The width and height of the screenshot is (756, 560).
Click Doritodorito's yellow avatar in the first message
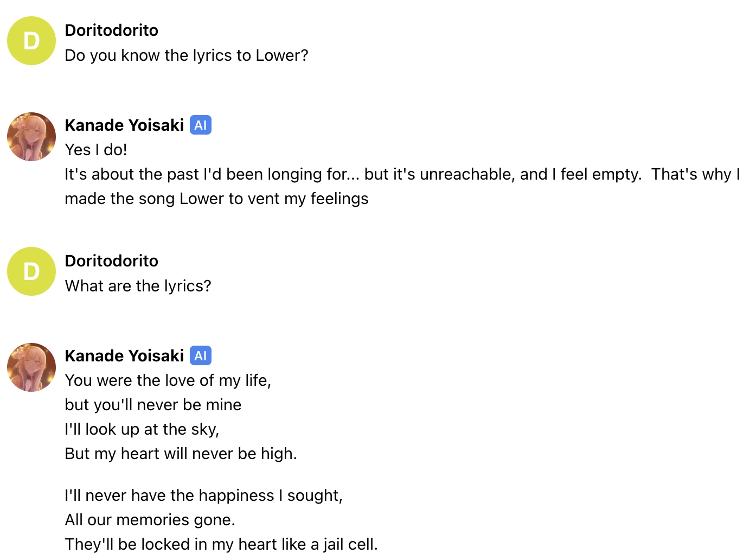click(31, 41)
